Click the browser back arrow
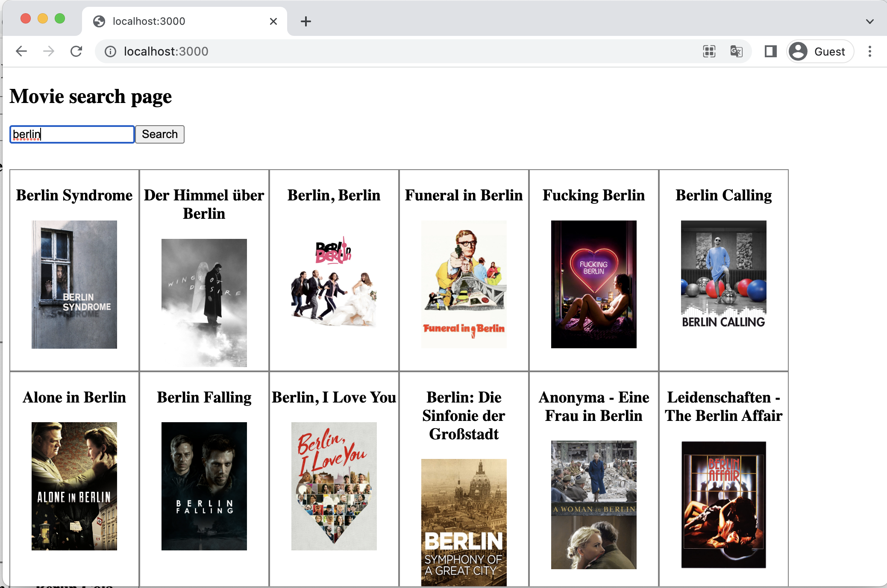The width and height of the screenshot is (887, 588). point(21,51)
